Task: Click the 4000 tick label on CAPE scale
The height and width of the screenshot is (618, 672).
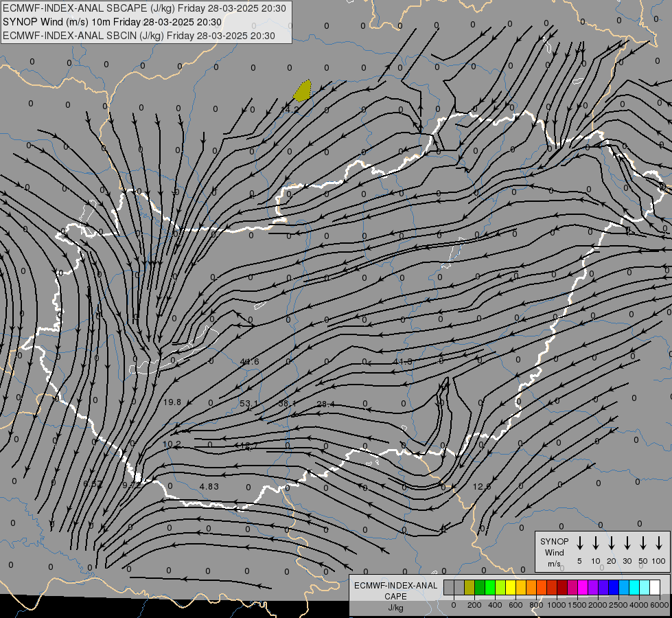Action: [x=639, y=605]
